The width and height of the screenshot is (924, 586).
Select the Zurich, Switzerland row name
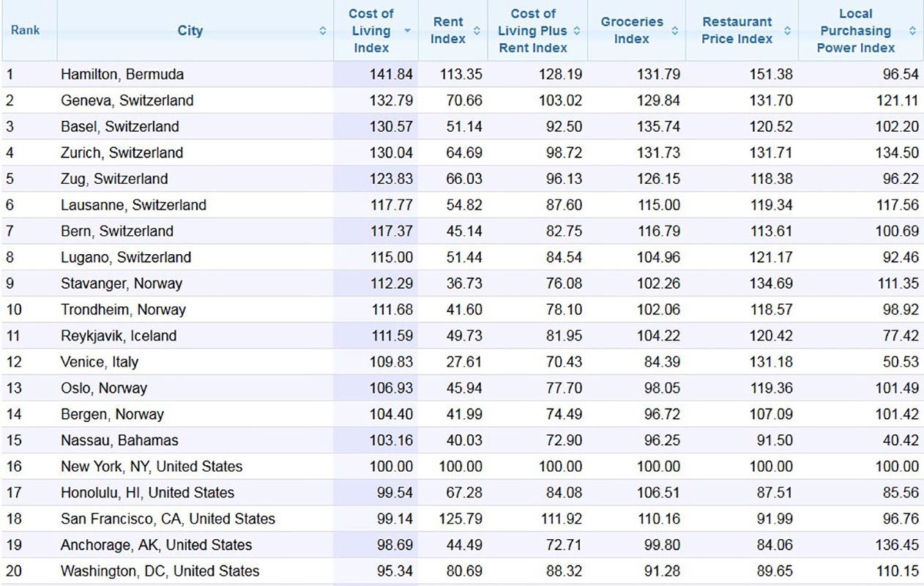[122, 152]
